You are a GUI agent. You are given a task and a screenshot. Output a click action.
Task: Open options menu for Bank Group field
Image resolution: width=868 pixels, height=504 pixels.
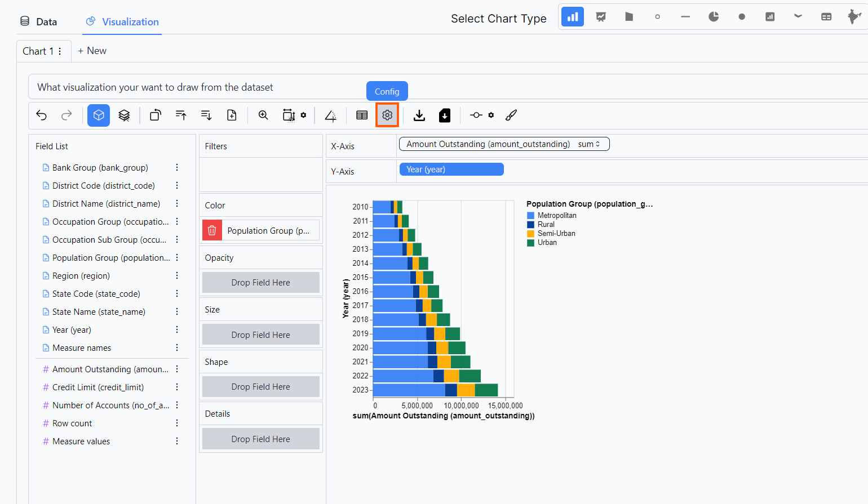click(177, 168)
